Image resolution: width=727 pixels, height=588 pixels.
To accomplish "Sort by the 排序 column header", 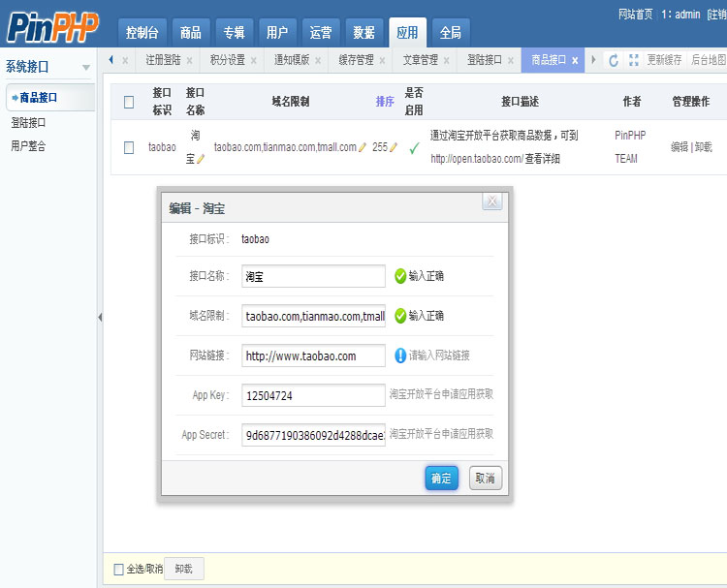I will point(385,102).
